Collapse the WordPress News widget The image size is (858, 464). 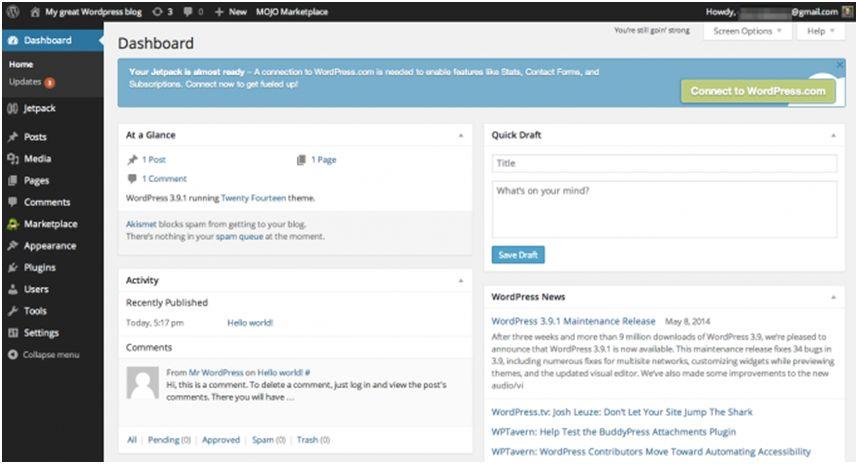(x=833, y=297)
